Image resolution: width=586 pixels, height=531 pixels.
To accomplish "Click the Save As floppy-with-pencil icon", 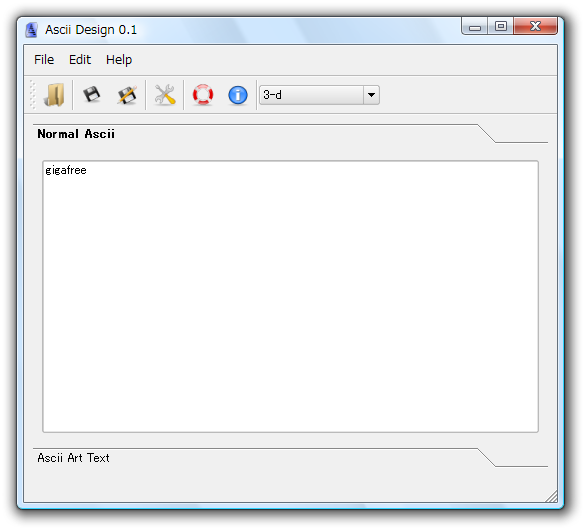I will (127, 95).
